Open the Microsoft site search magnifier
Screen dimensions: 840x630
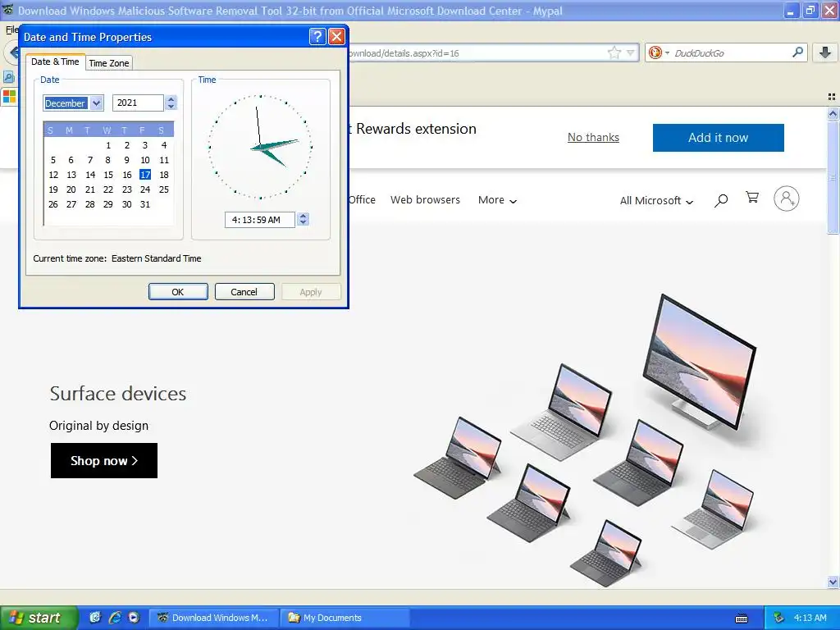(721, 200)
